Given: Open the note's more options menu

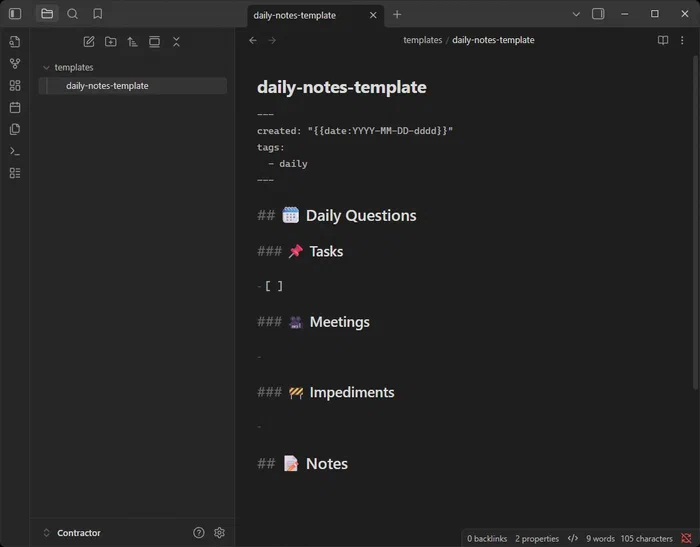Looking at the screenshot, I should pos(682,40).
